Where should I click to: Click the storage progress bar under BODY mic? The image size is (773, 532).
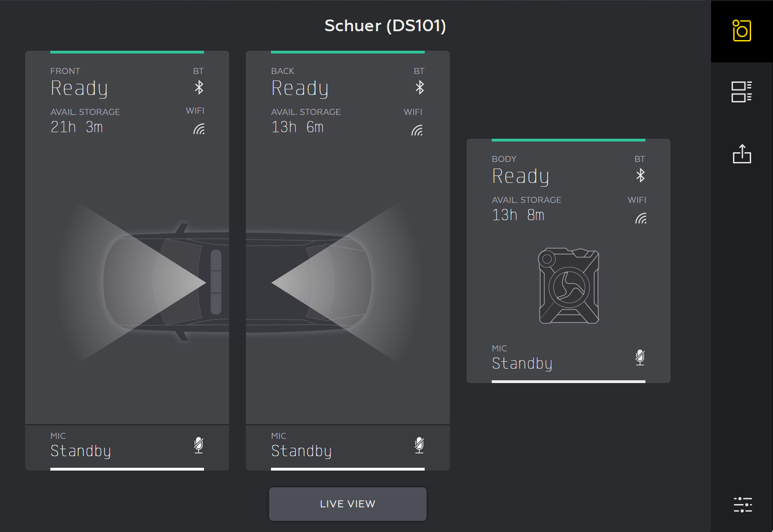pos(568,382)
